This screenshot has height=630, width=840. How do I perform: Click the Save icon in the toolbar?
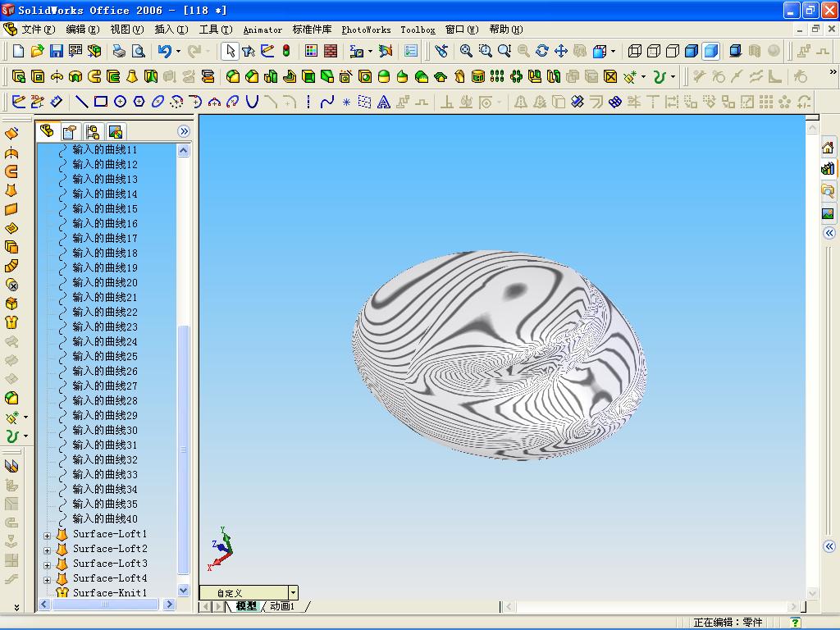57,51
